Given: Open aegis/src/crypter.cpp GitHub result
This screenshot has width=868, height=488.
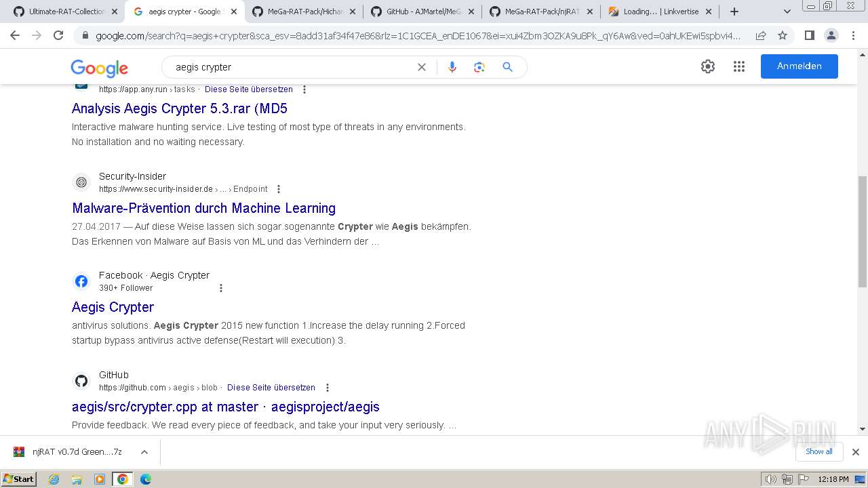Looking at the screenshot, I should pyautogui.click(x=226, y=407).
